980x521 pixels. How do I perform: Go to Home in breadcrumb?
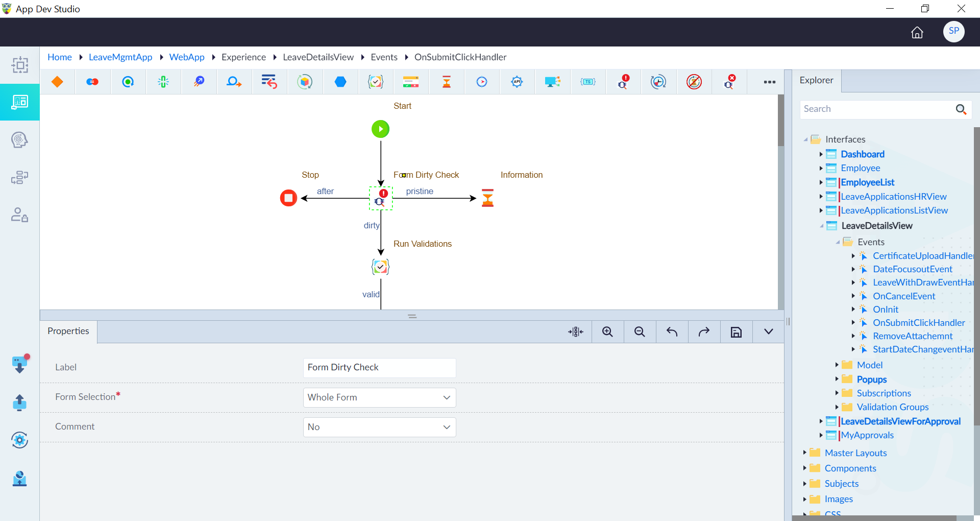point(60,57)
